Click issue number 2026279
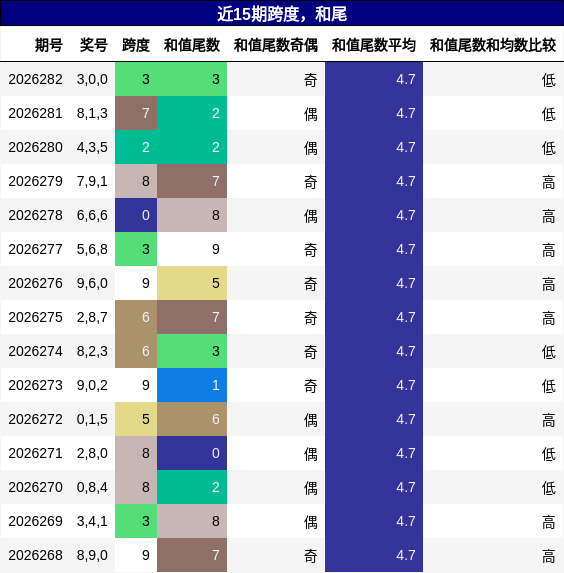Viewport: 564px width, 573px height. 35,181
